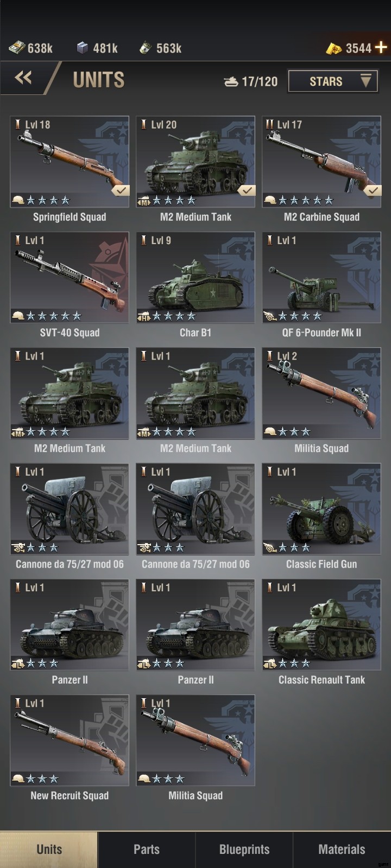391x868 pixels.
Task: Switch to the Parts tab
Action: 147,850
